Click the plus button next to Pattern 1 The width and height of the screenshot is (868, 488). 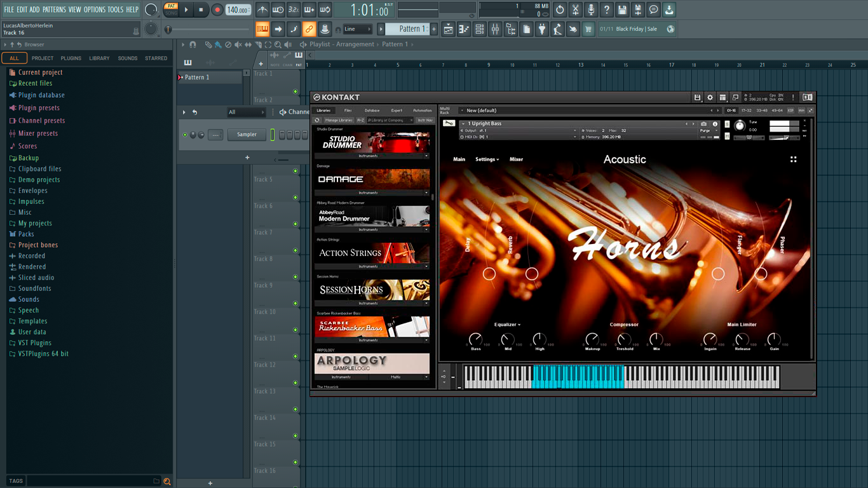click(x=434, y=29)
